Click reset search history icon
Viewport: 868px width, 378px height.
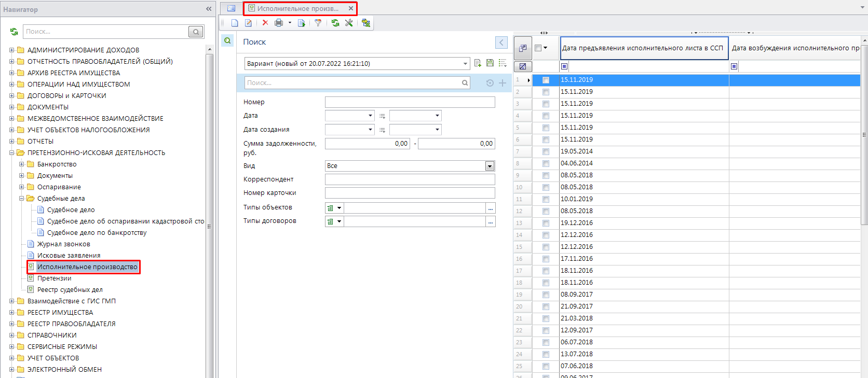click(x=490, y=83)
